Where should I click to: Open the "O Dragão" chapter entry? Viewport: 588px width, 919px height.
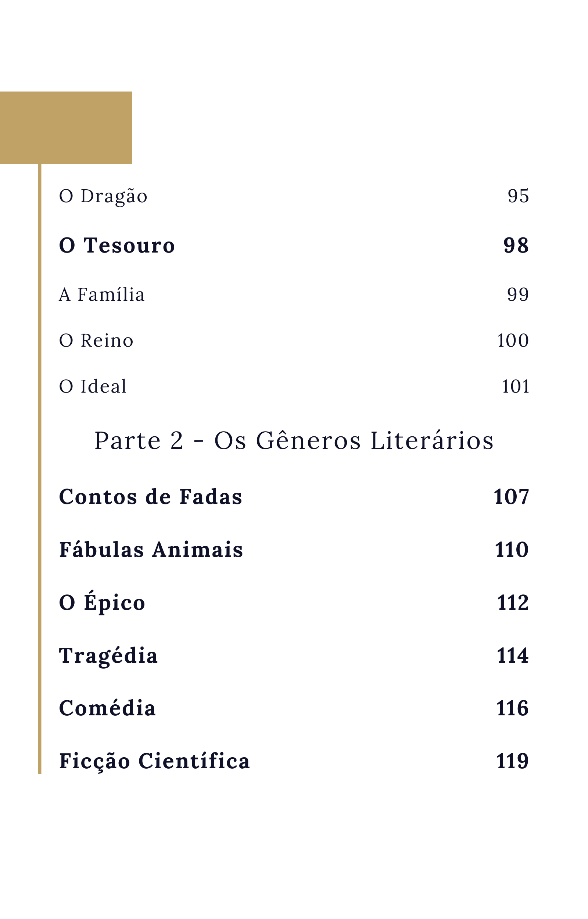point(103,196)
